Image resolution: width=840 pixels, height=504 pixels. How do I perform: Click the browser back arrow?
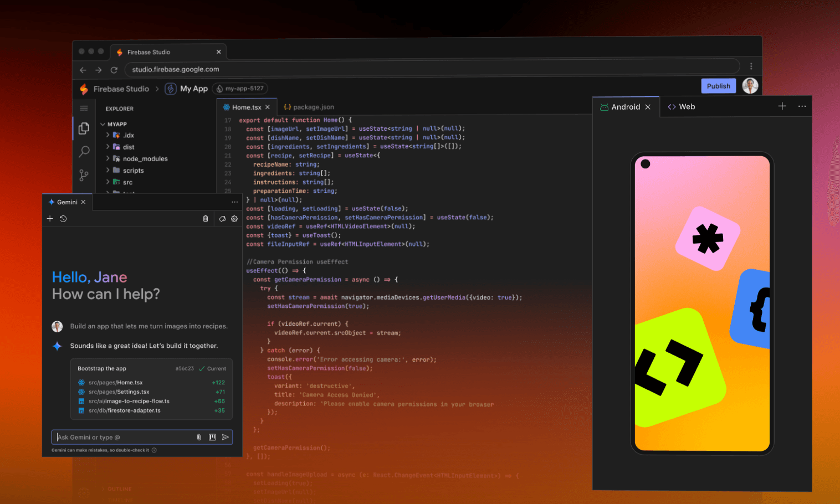(83, 70)
